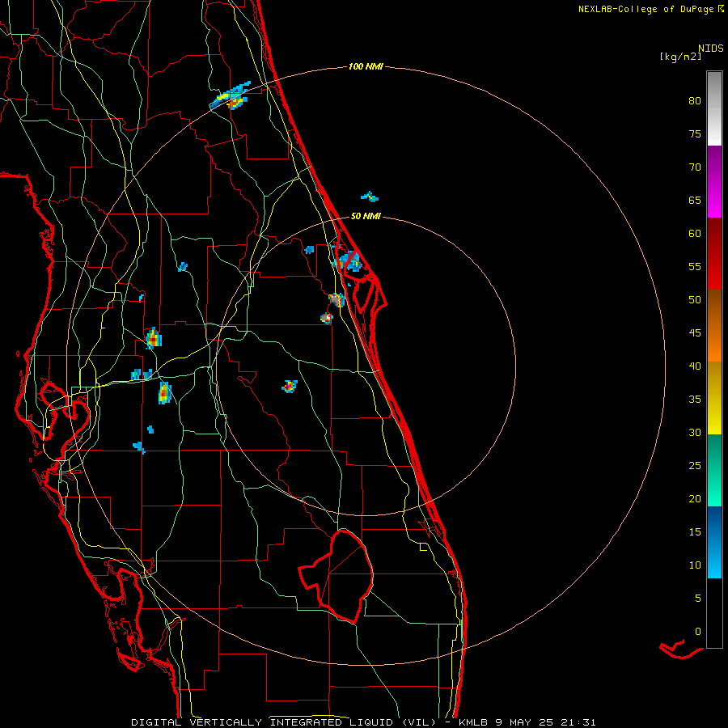Click the scale value 50

point(695,300)
